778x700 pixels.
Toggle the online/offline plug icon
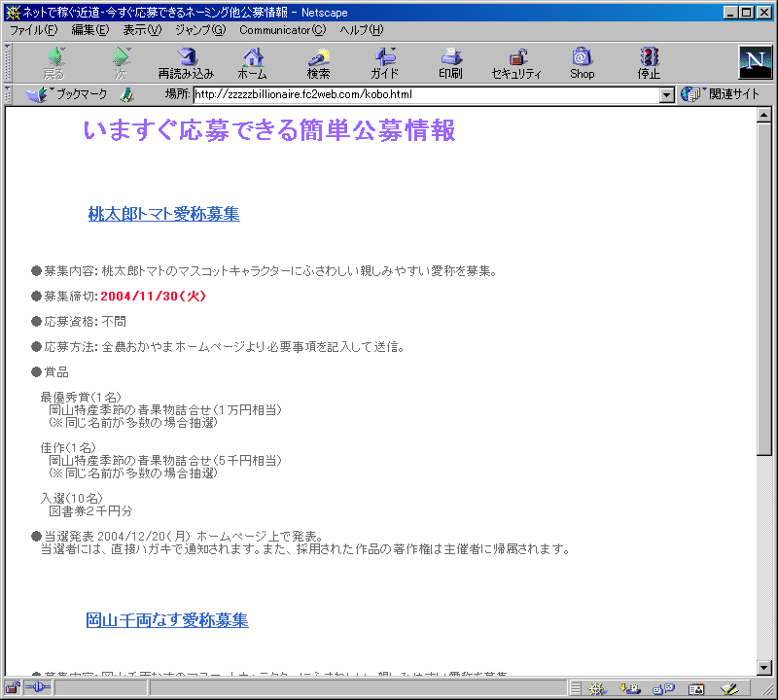(38, 687)
